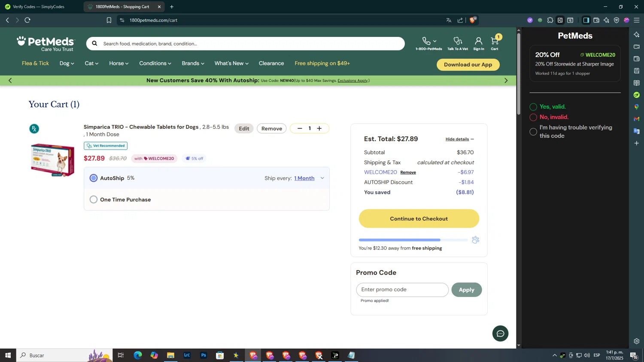Expand the Dog menu
644x362 pixels.
tap(67, 63)
